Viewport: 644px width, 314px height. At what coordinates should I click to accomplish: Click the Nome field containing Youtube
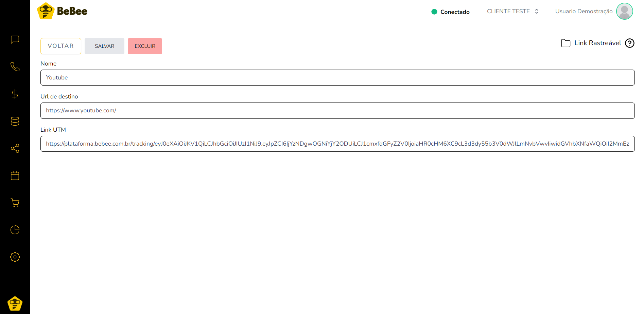[337, 77]
